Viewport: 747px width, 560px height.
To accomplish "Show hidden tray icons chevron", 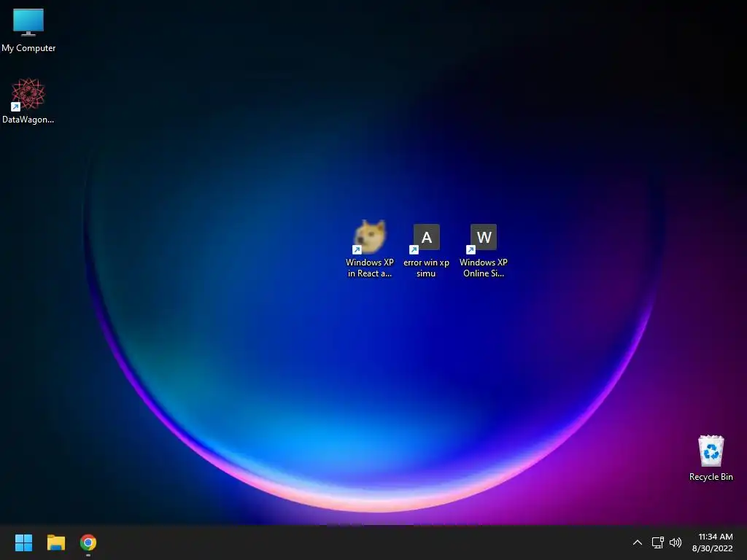I will (638, 542).
